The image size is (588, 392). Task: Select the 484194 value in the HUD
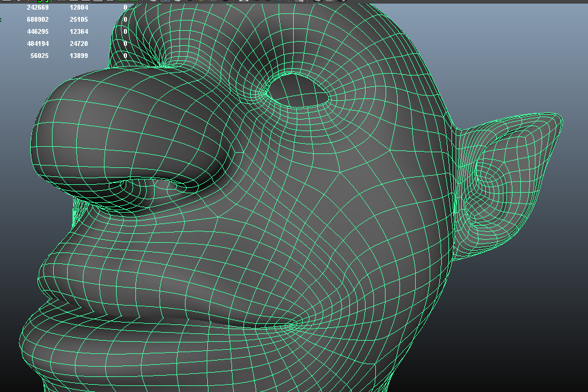click(x=38, y=43)
